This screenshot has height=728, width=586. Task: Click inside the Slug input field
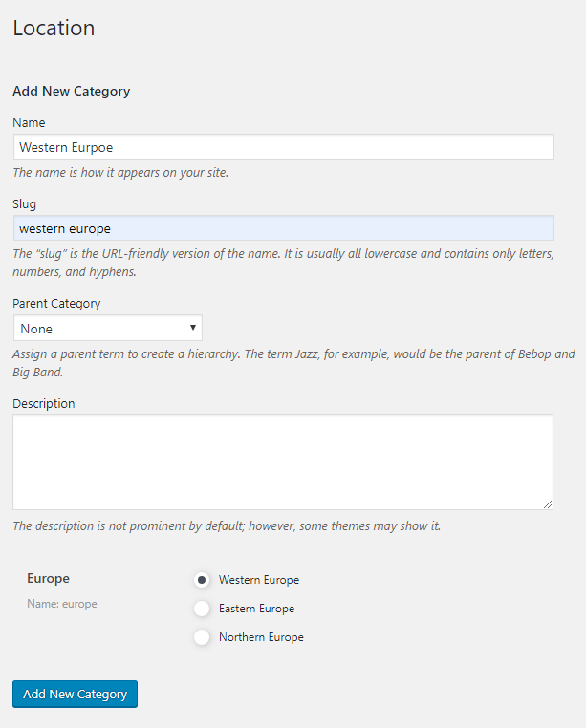[x=284, y=228]
